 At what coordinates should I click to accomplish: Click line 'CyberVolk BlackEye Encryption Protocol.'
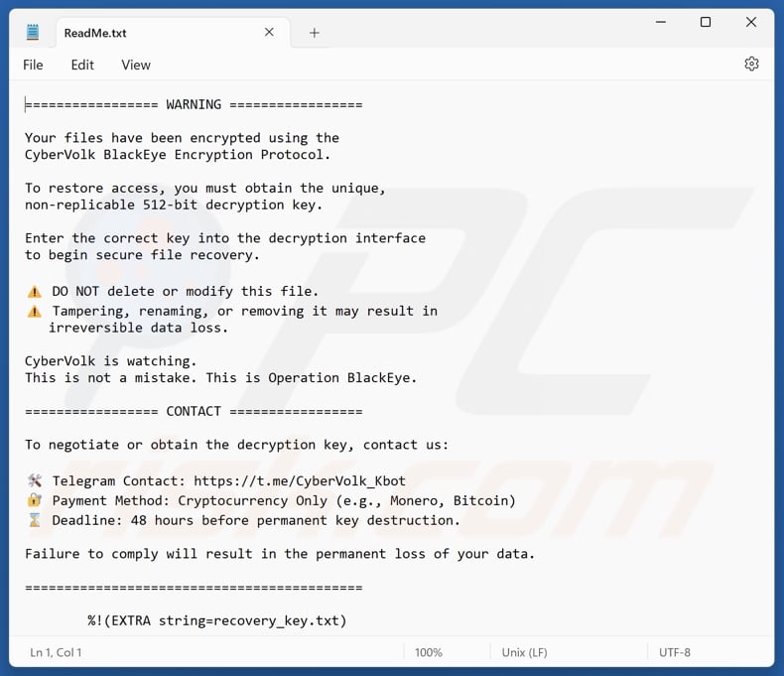[x=178, y=155]
